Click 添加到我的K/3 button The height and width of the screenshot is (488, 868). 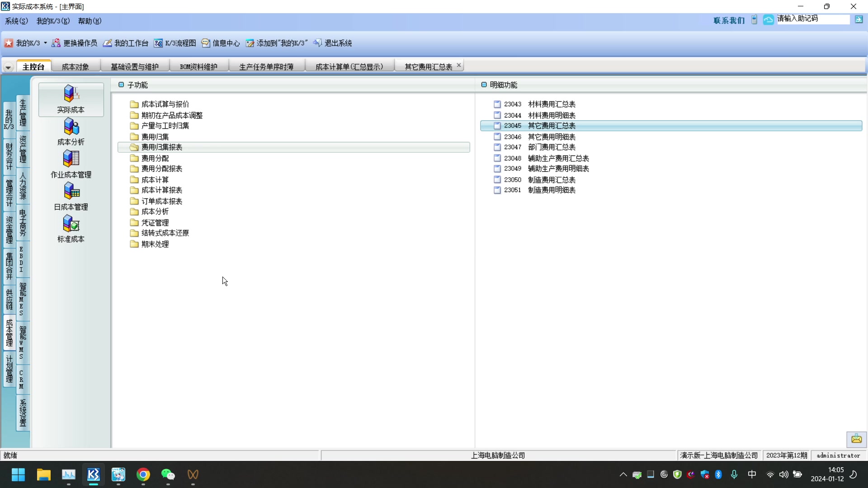pos(275,43)
